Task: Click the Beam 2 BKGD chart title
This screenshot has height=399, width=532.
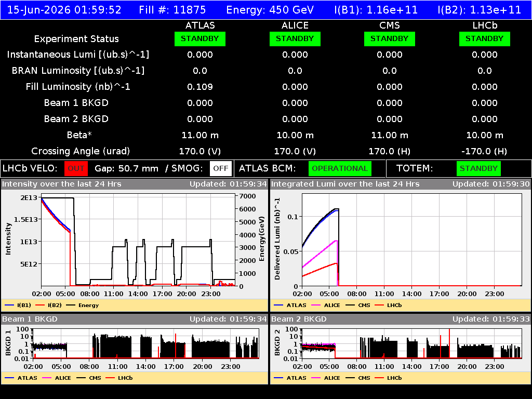Action: click(299, 319)
